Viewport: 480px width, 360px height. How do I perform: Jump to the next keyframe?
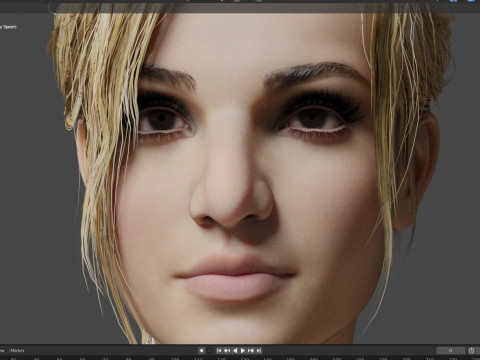[251, 350]
